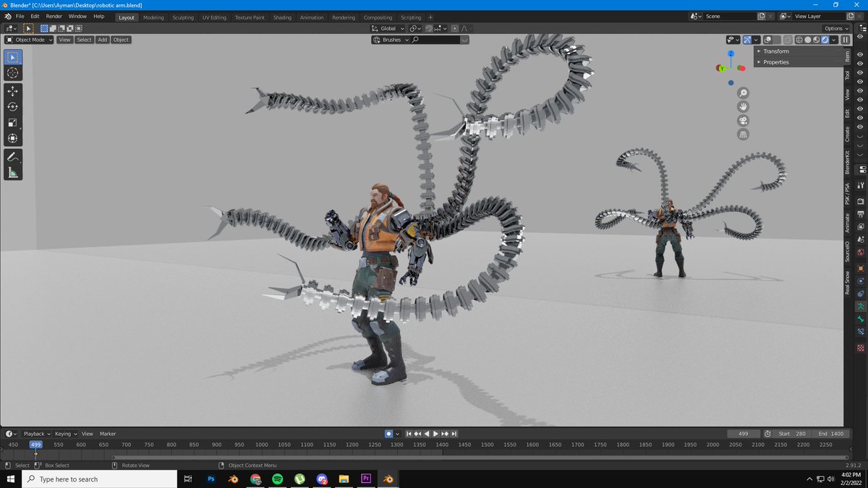Viewport: 868px width, 488px height.
Task: Expand the Properties panel in the sidebar
Action: (x=775, y=61)
